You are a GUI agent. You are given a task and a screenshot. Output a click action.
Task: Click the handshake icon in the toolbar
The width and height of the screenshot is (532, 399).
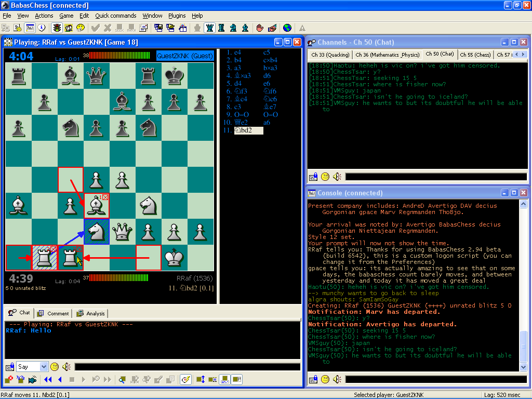point(272,28)
